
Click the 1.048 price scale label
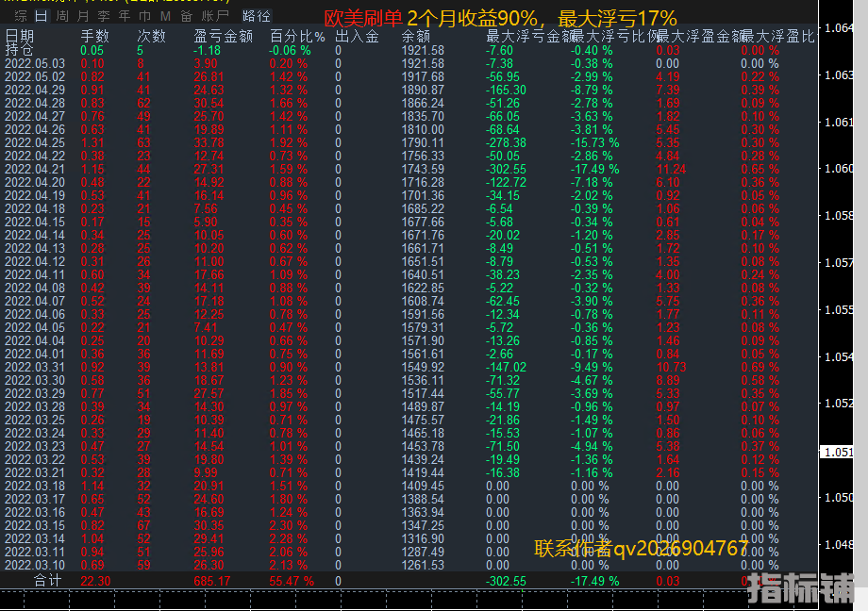[x=839, y=545]
